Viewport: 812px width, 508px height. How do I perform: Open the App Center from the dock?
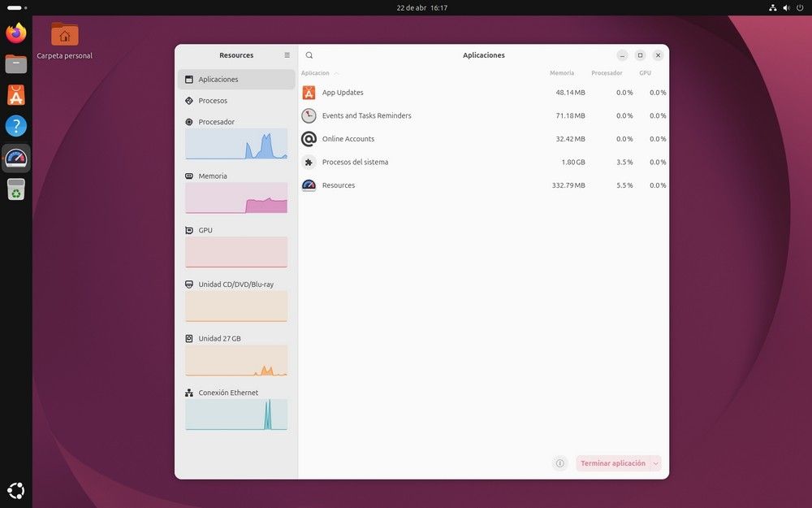(16, 95)
